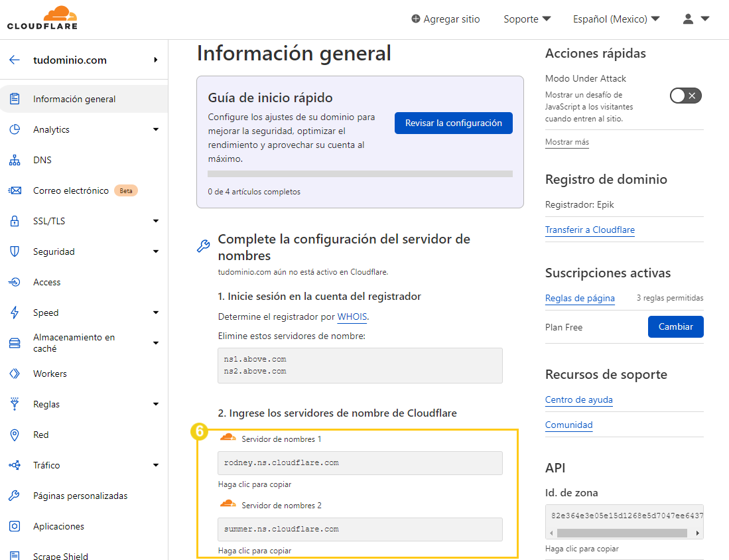
Task: Expand the Tráfico submenu arrow
Action: 156,465
